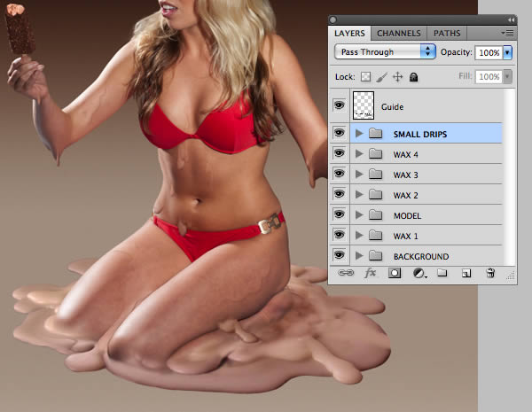This screenshot has width=532, height=412.
Task: Click the BACKGROUND folder icon
Action: coord(376,256)
